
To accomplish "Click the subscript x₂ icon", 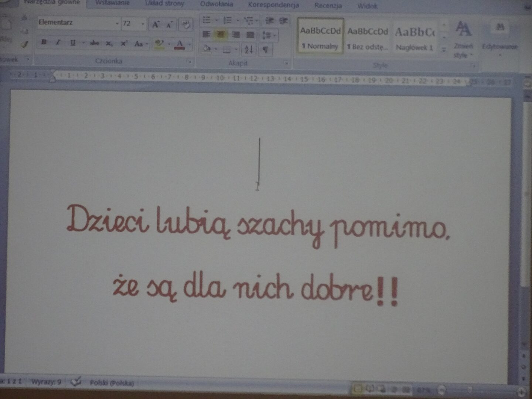I will [109, 44].
